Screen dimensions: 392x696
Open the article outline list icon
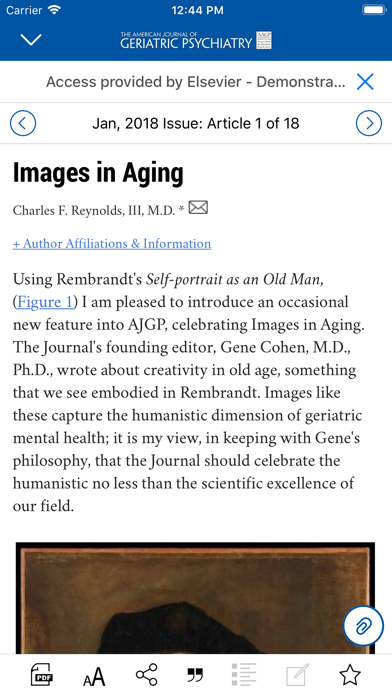244,675
